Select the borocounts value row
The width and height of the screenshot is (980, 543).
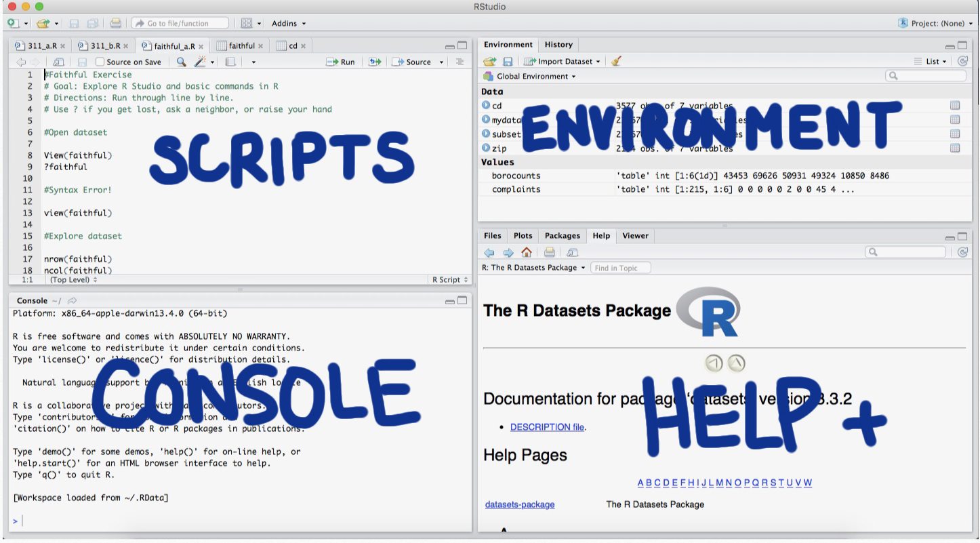tap(725, 176)
